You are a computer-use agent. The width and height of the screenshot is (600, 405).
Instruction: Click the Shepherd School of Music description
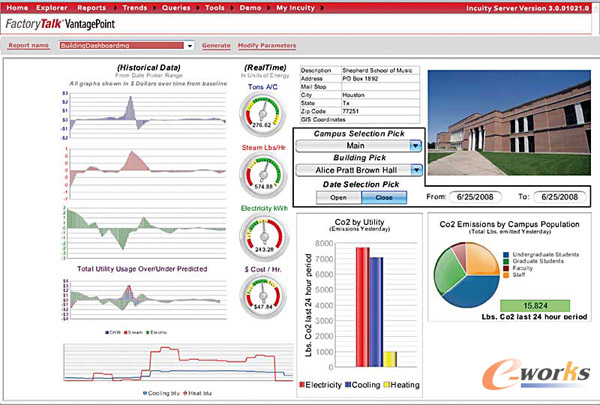pos(377,70)
